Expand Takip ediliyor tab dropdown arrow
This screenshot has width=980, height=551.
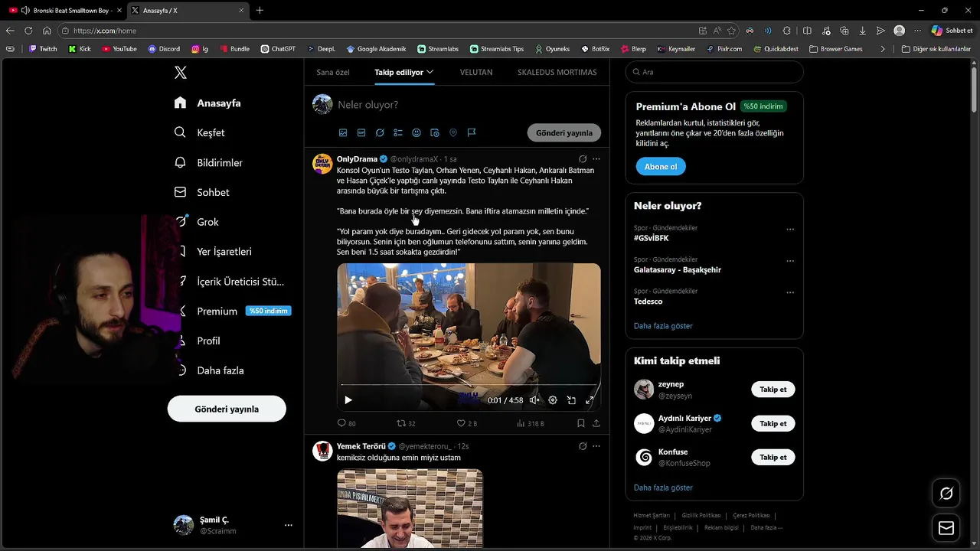(x=430, y=72)
